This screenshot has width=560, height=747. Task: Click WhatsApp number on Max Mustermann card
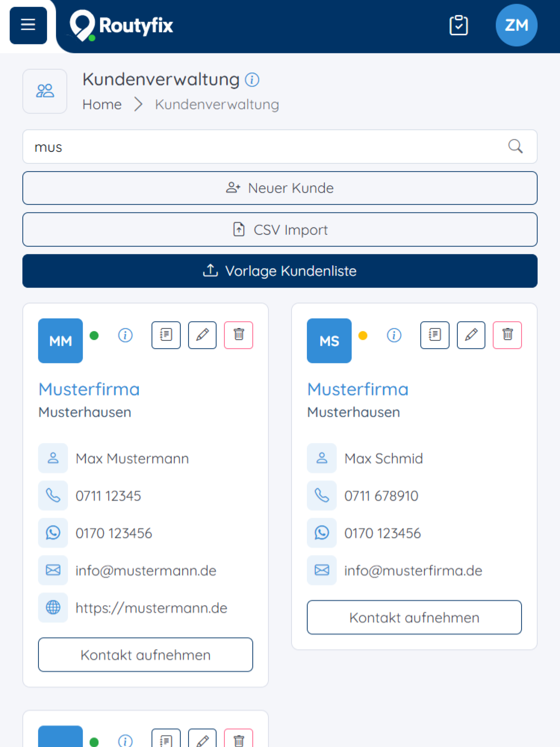pos(114,533)
